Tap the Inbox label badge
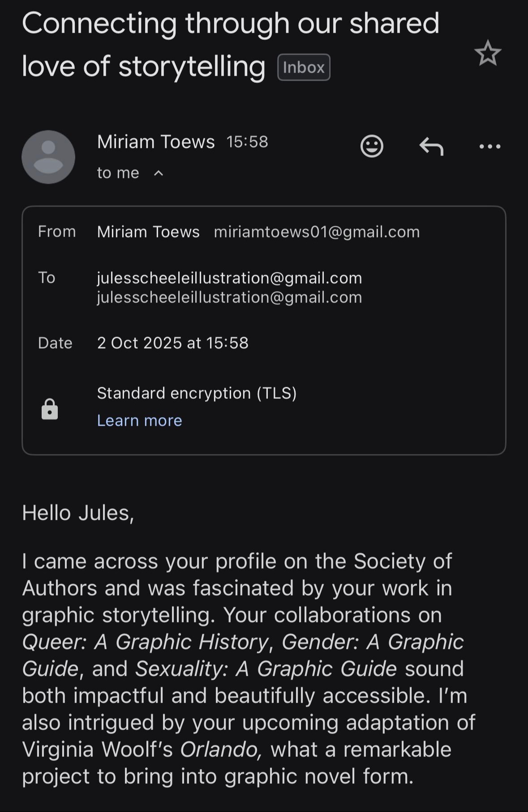Image resolution: width=528 pixels, height=812 pixels. 304,67
